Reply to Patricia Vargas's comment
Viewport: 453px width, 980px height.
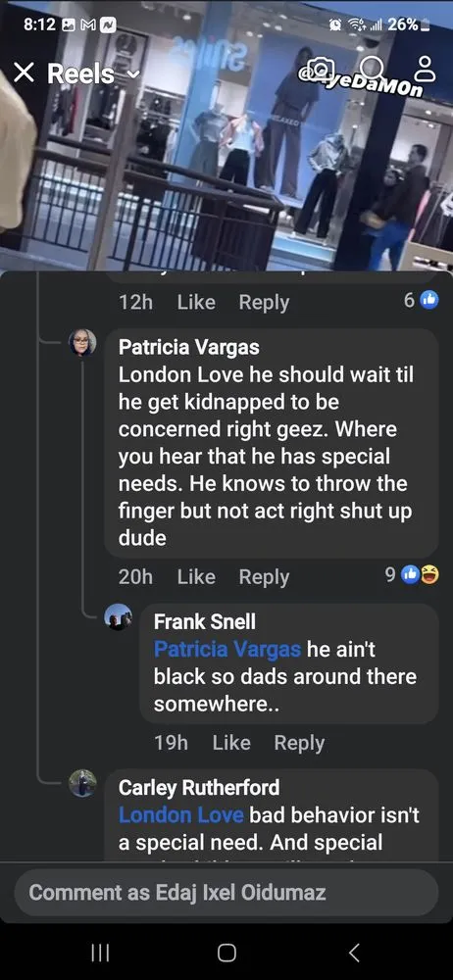[x=264, y=577]
